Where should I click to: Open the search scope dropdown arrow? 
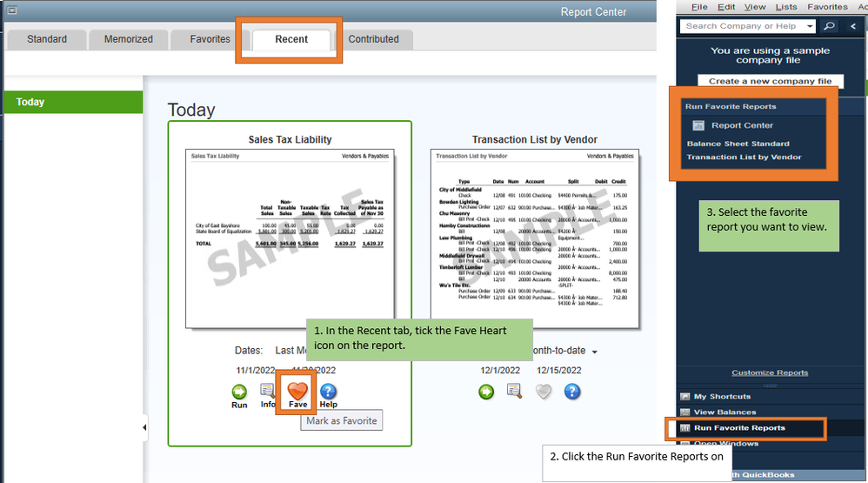[x=810, y=26]
